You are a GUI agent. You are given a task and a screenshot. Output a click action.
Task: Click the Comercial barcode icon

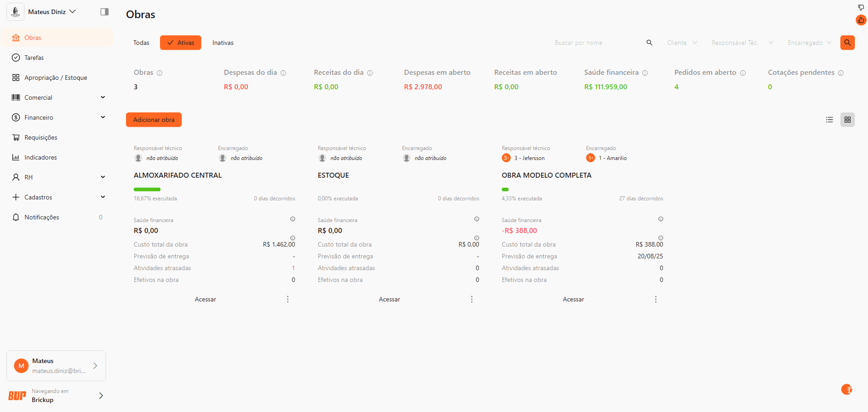[16, 97]
